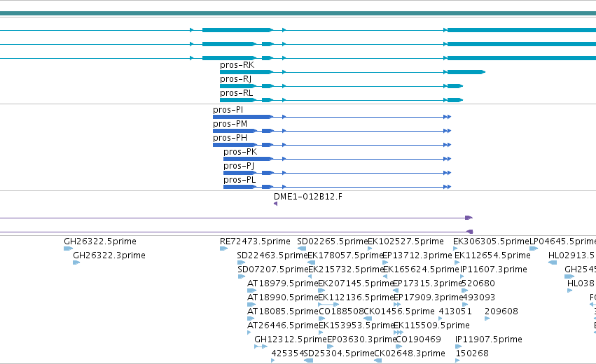Viewport: 596px width, 364px height.
Task: Select the CK01456.5prime EST
Action: 399,312
